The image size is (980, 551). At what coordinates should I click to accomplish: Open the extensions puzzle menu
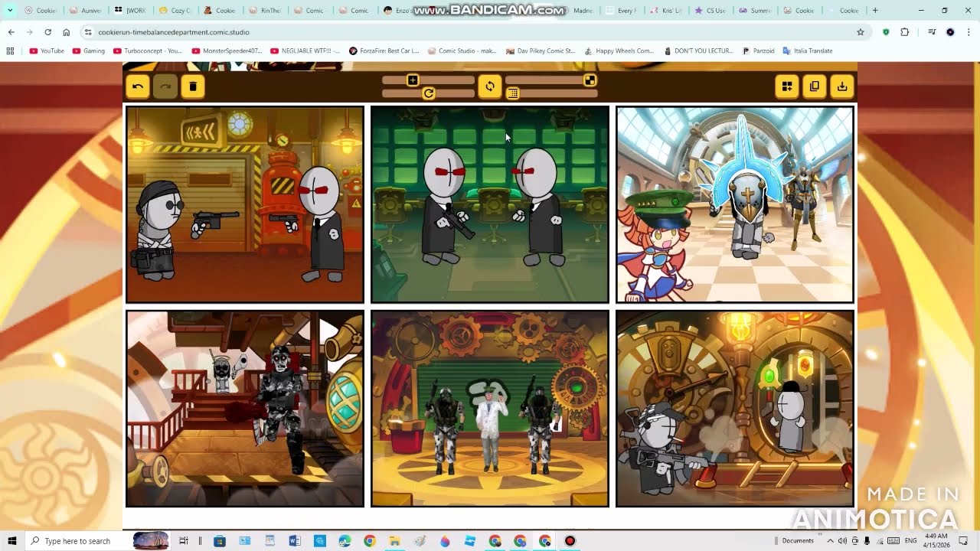click(x=904, y=32)
